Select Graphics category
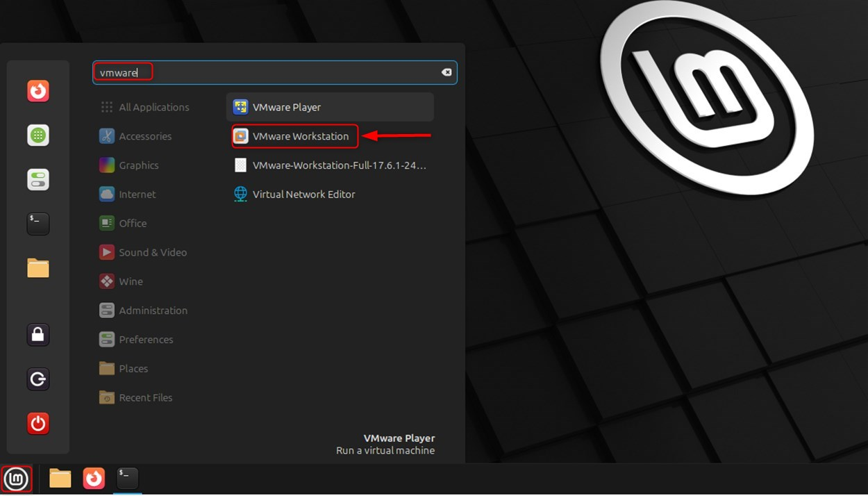The image size is (868, 496). (129, 165)
